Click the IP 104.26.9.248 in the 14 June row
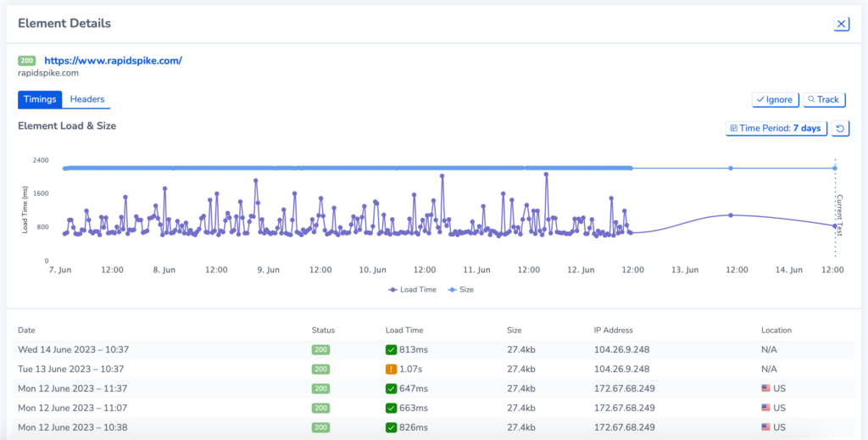Image resolution: width=868 pixels, height=440 pixels. tap(621, 350)
